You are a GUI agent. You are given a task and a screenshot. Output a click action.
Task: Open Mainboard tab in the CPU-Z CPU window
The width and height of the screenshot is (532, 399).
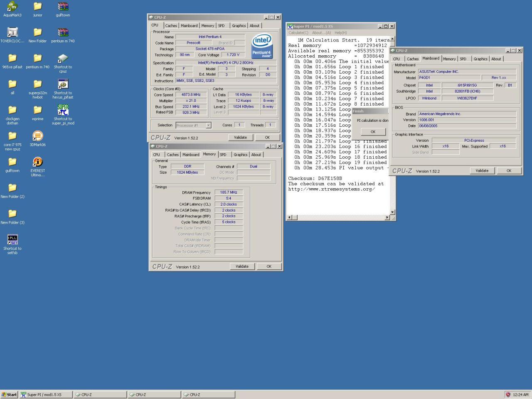(x=189, y=26)
